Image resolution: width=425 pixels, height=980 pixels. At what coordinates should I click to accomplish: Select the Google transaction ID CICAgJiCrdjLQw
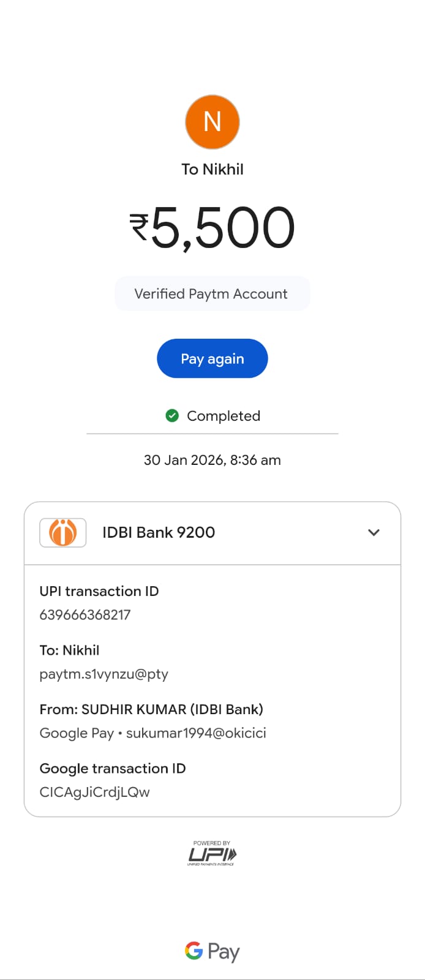tap(94, 792)
